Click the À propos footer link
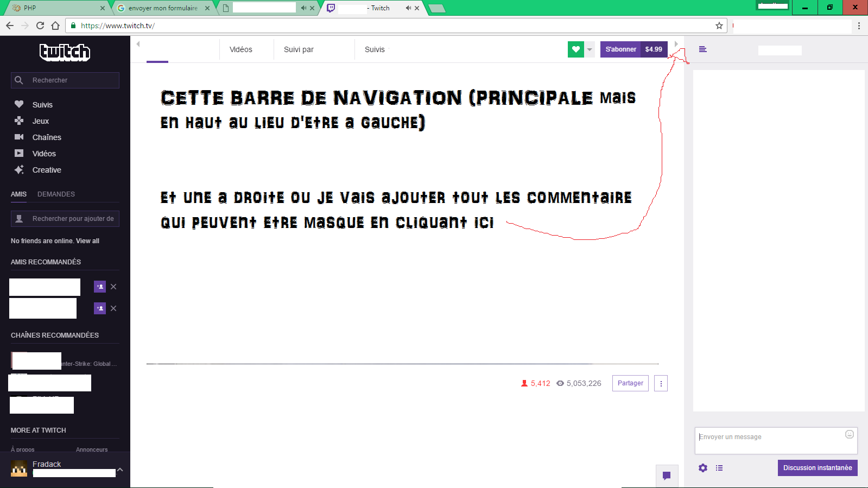The width and height of the screenshot is (868, 488). tap(23, 449)
